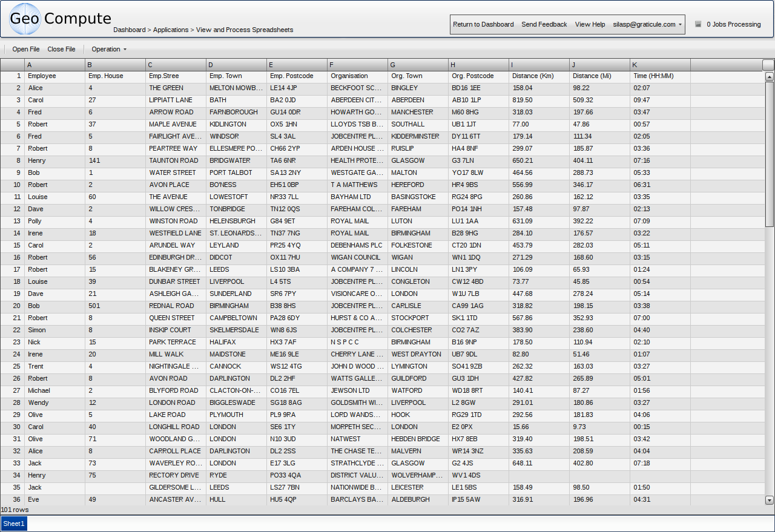This screenshot has width=775, height=532.
Task: Select row number 20 header
Action: click(13, 306)
